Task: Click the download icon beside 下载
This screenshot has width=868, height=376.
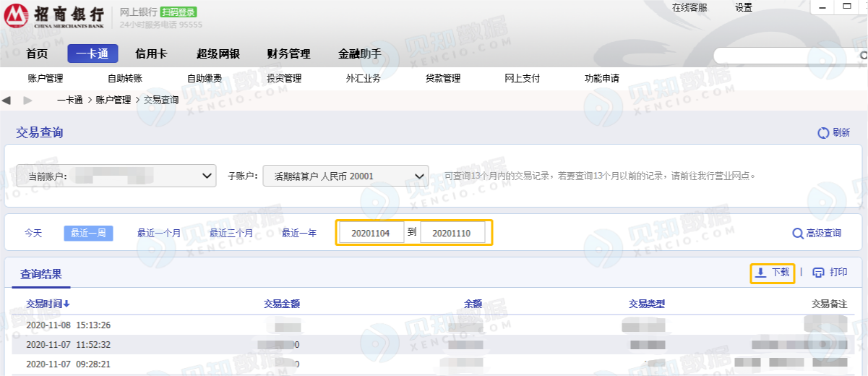Action: click(x=760, y=273)
